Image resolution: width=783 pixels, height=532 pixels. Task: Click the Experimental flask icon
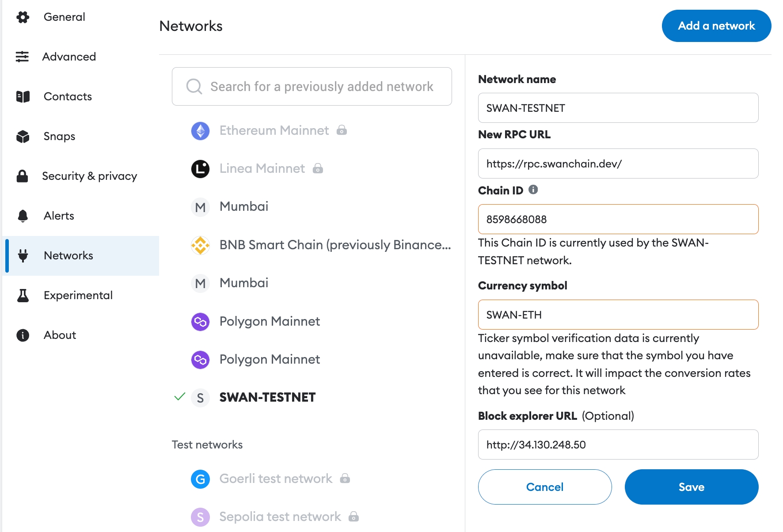23,296
